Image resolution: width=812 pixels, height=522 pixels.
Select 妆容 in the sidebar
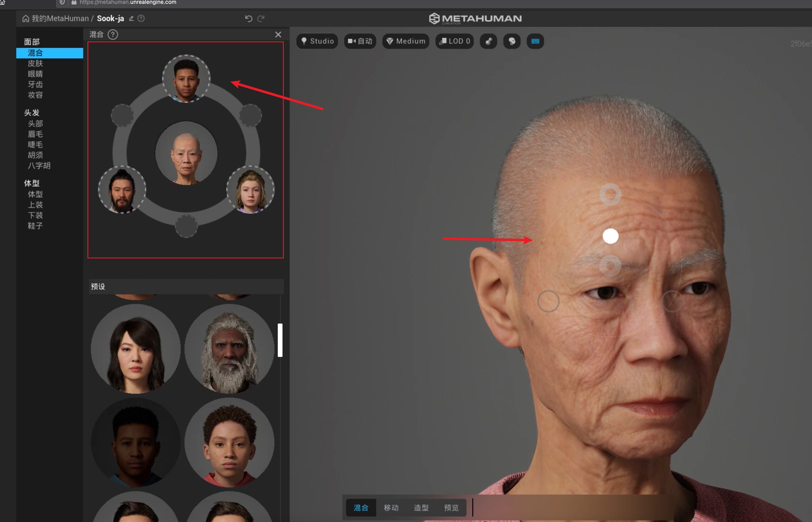tap(35, 95)
